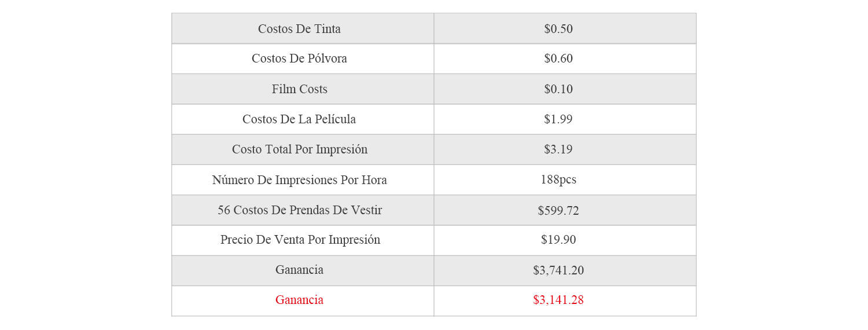Click the "Costos De Tinta" label cell
868x330 pixels.
click(x=299, y=29)
